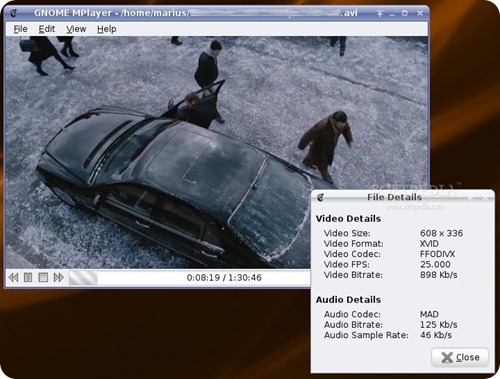Select the FFODIVX video codec value
500x379 pixels.
(x=437, y=254)
